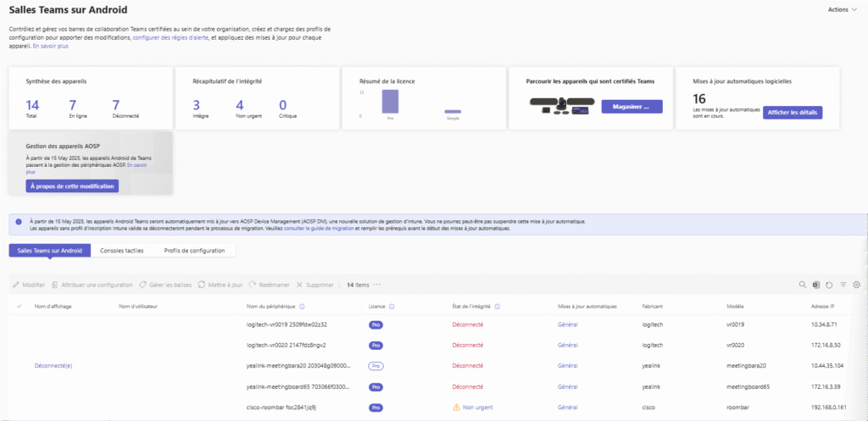This screenshot has width=868, height=421.
Task: Select device cisco-roombar foc2841jq9j
Action: [281, 407]
